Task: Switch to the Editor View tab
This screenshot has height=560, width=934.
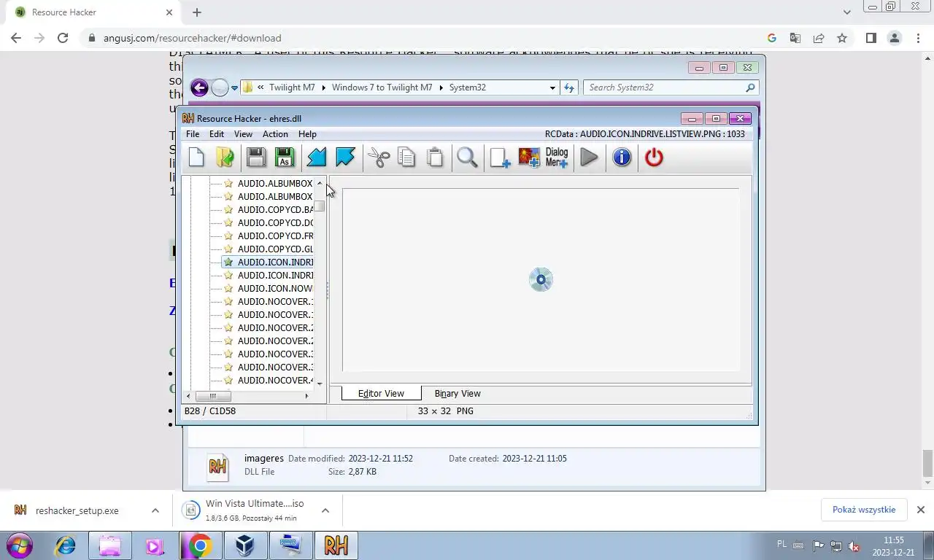Action: click(x=381, y=393)
